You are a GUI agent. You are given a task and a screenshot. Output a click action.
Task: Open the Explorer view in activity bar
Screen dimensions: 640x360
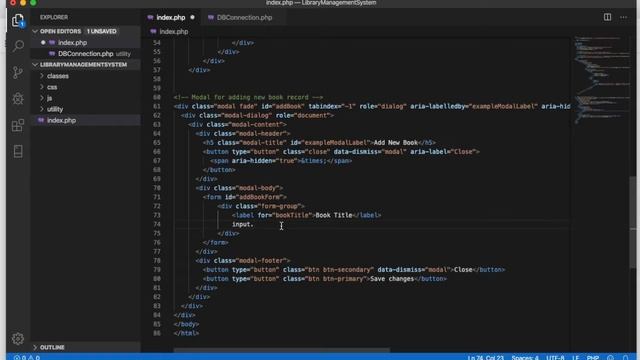coord(18,20)
